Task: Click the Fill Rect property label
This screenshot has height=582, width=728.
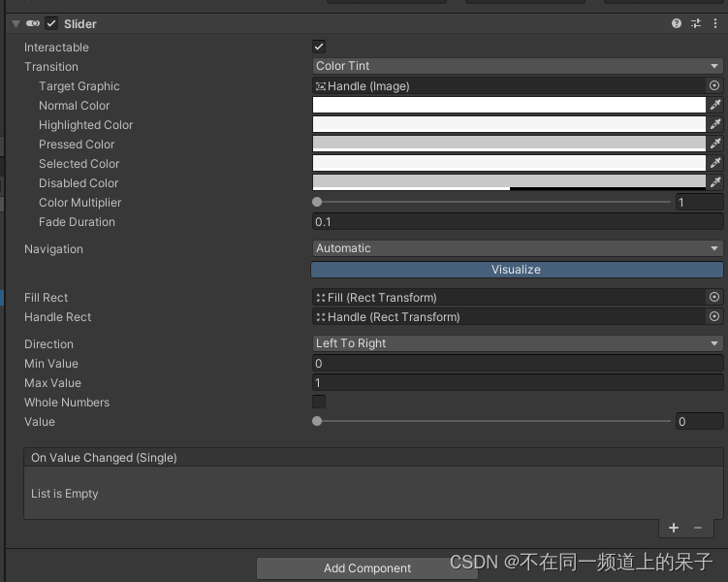Action: pos(46,298)
